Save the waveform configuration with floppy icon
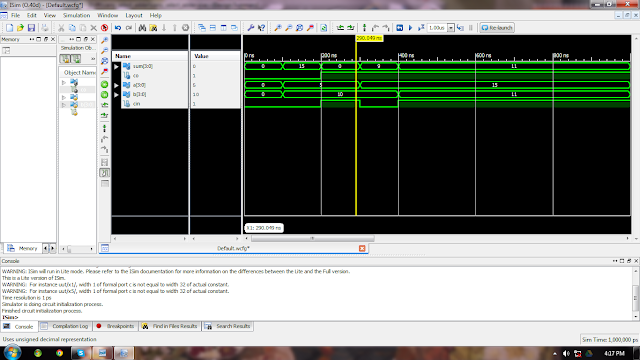Image resolution: width=640 pixels, height=360 pixels. [x=31, y=28]
